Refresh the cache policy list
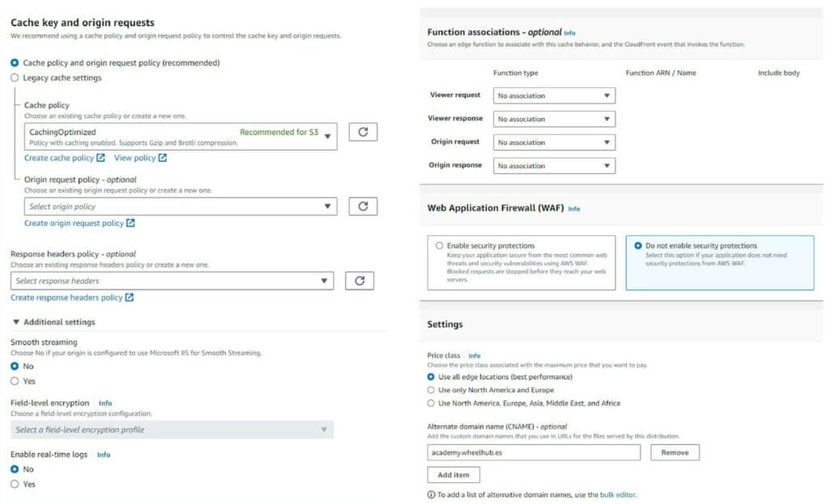829x504 pixels. (x=363, y=132)
